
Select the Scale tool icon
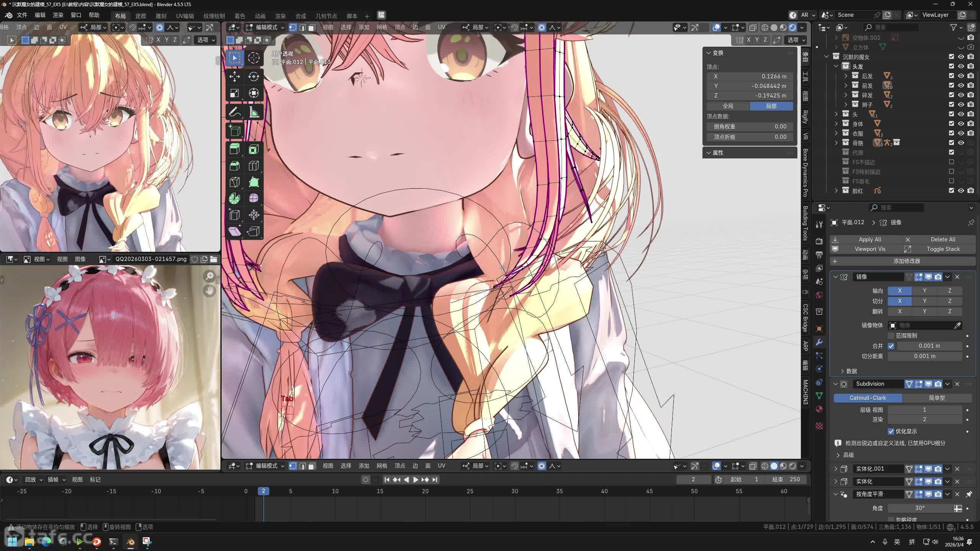coord(234,93)
